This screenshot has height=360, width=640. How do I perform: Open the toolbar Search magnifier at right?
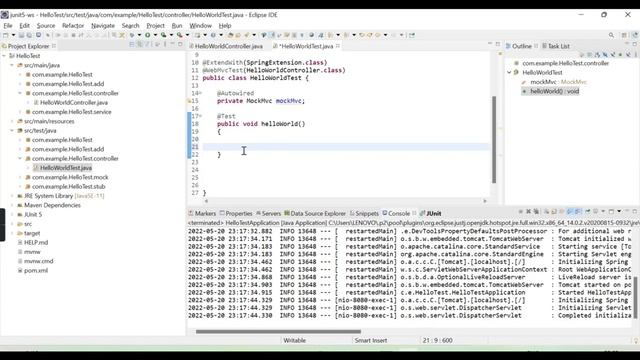611,35
